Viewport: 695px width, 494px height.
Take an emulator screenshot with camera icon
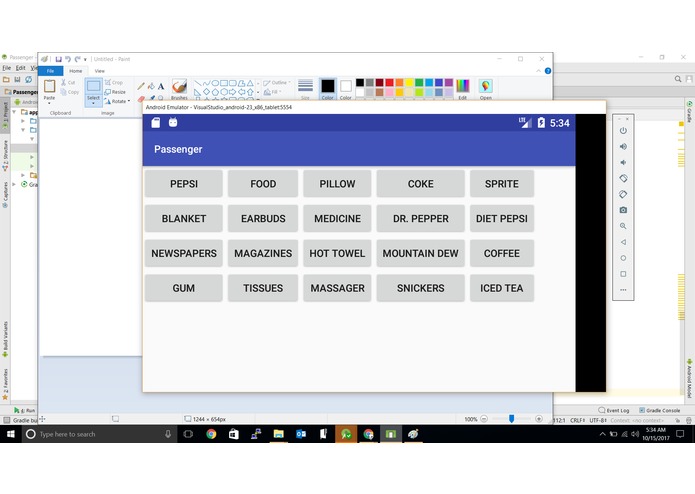coord(623,210)
